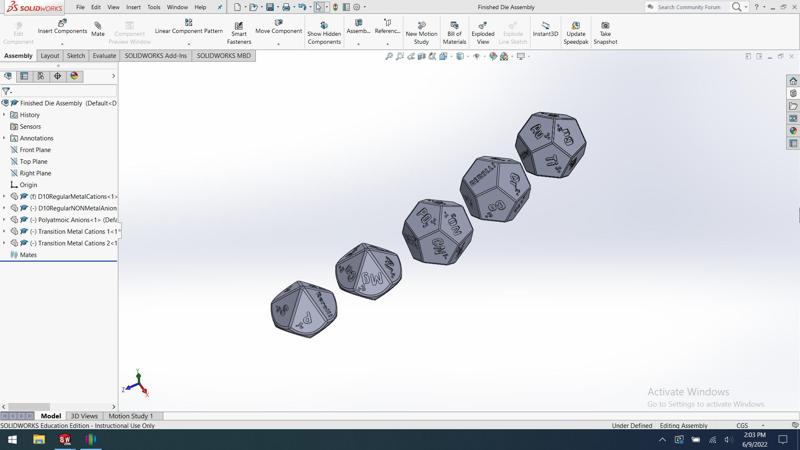Activate the Select cursor tool
800x450 pixels.
318,7
